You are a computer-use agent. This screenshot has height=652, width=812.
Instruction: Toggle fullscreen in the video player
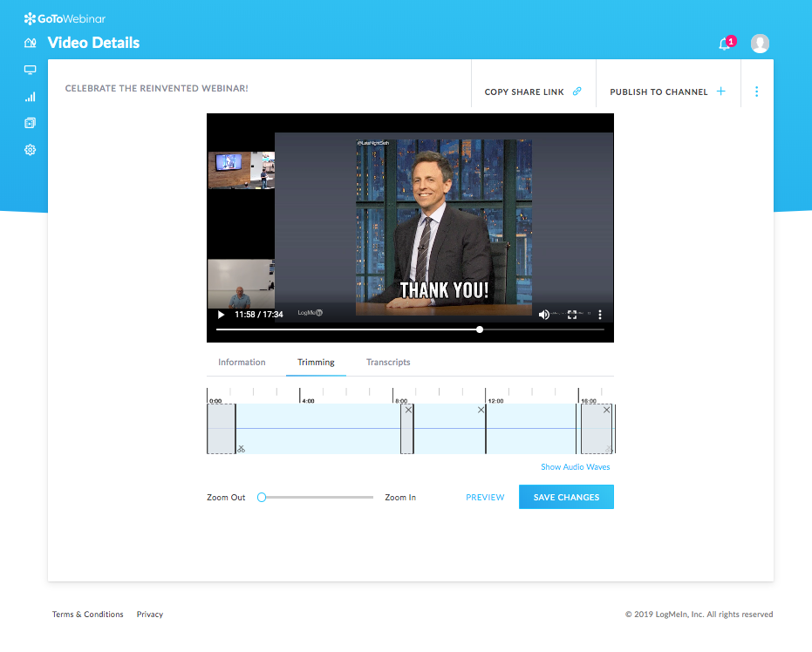pyautogui.click(x=571, y=315)
